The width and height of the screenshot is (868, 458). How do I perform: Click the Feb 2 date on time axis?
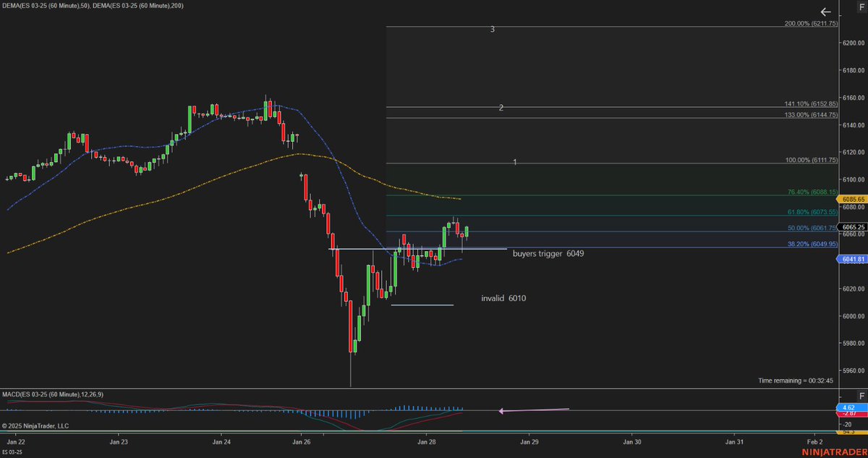(x=814, y=441)
